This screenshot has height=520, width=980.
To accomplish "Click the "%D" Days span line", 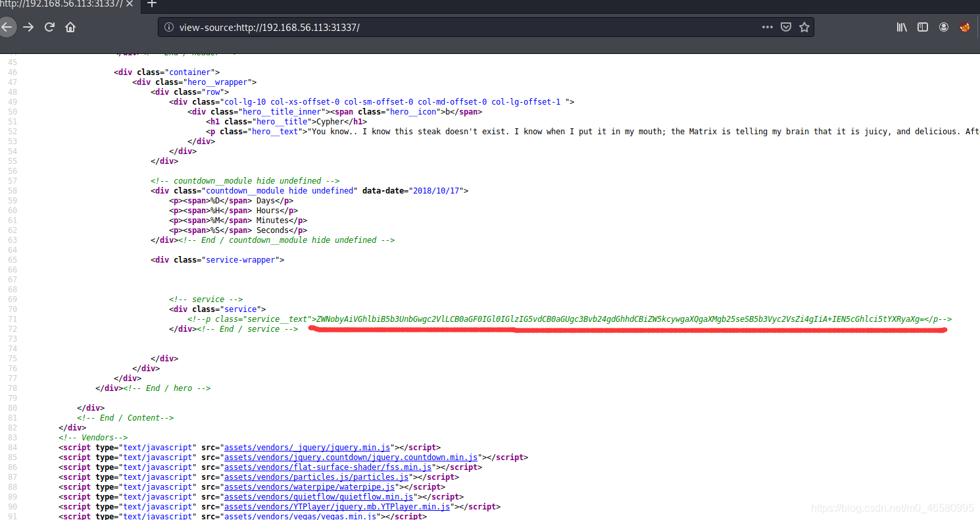I will click(231, 201).
